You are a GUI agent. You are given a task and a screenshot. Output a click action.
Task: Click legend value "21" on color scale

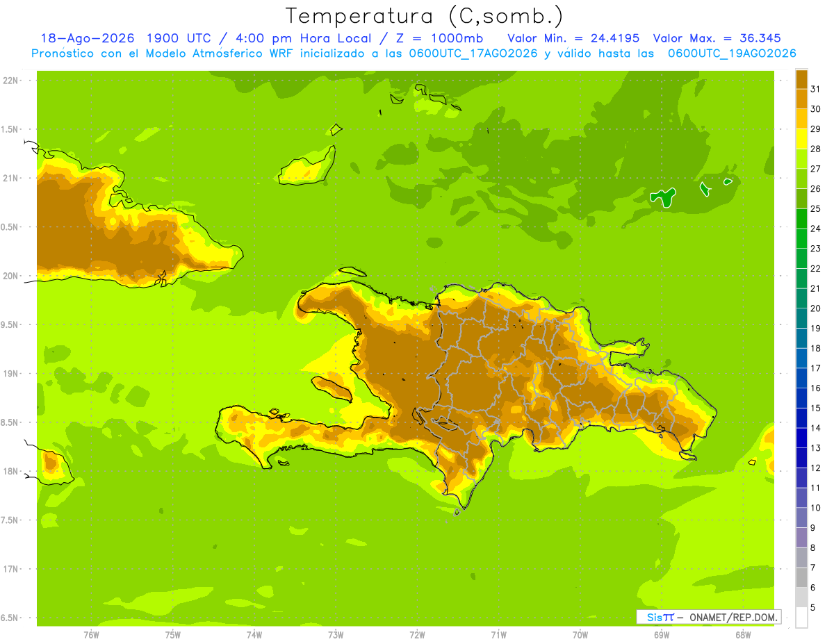[815, 288]
